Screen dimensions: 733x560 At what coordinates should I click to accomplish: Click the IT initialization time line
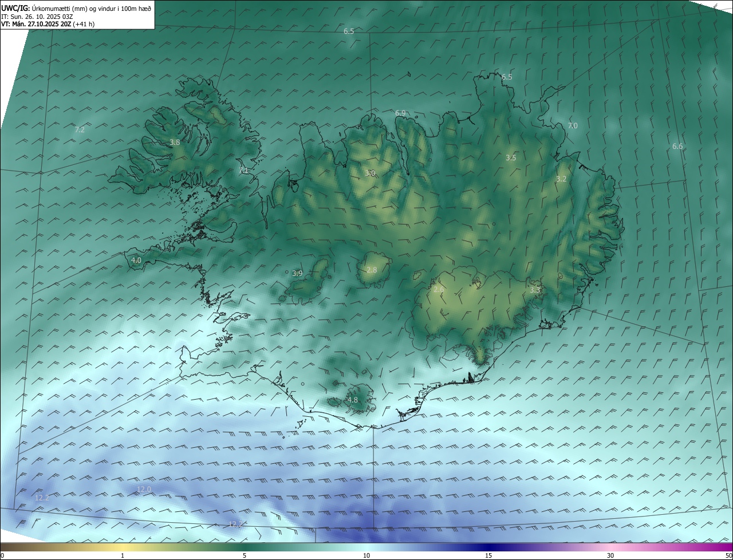pyautogui.click(x=37, y=16)
